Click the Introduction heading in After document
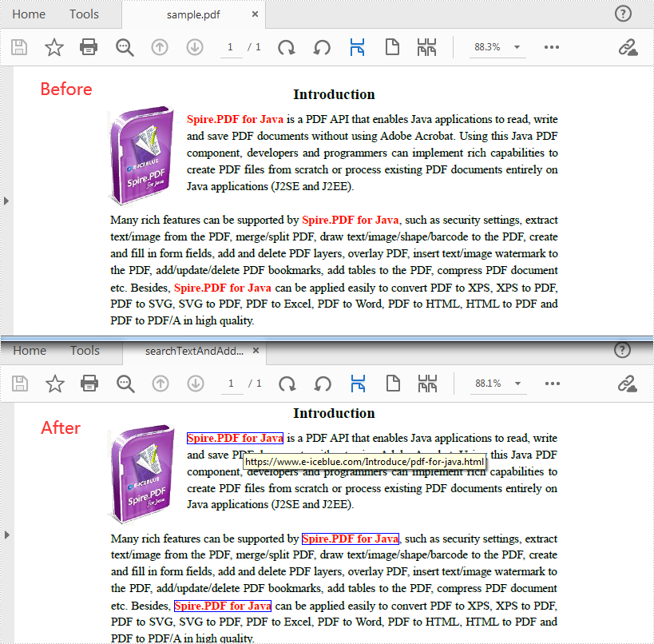This screenshot has height=644, width=654. point(334,413)
